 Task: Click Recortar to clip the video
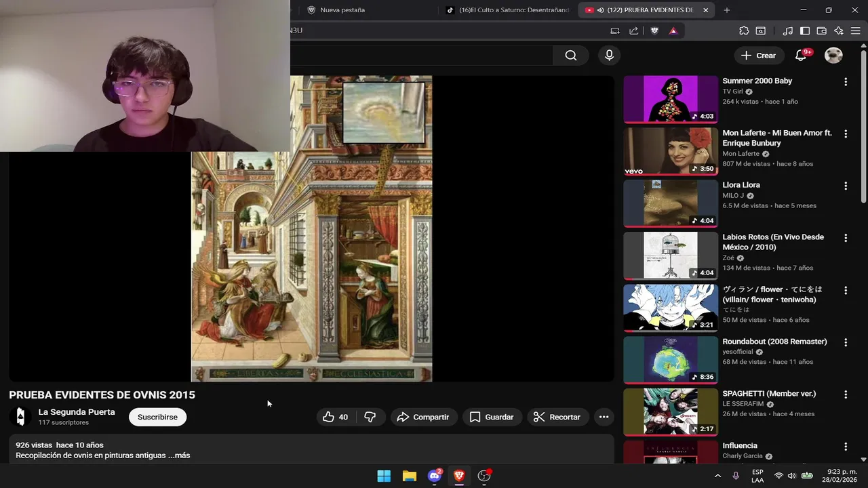coord(557,417)
